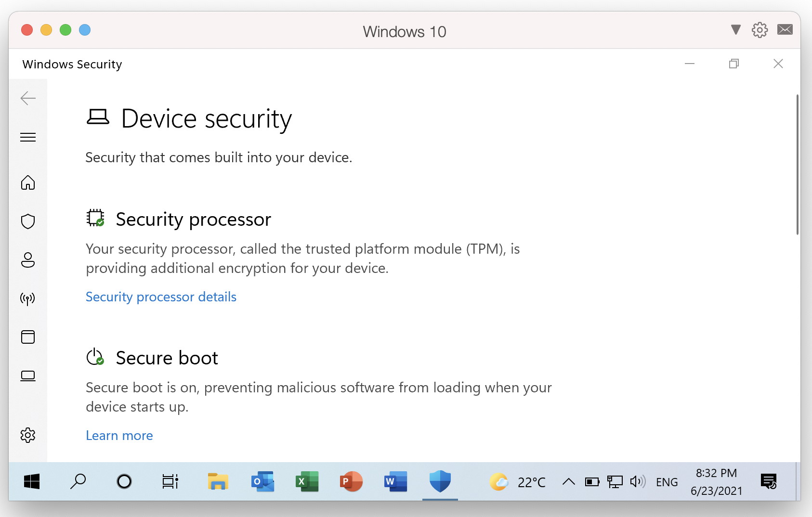This screenshot has height=517, width=812.
Task: Click the volume icon in system tray
Action: click(x=637, y=481)
